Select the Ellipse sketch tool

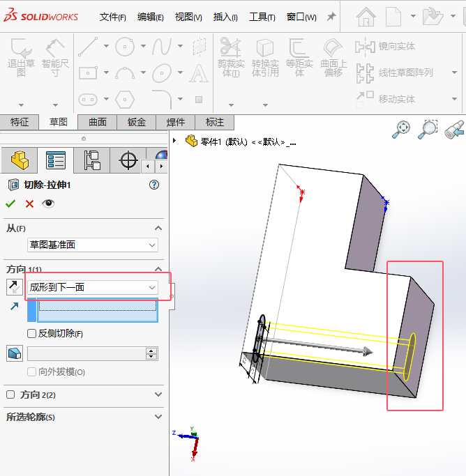[162, 73]
